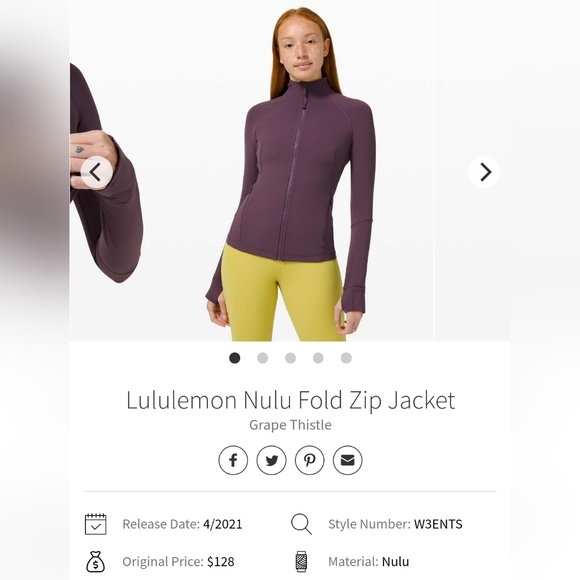This screenshot has height=580, width=580.
Task: Share the jacket on Facebook
Action: coord(233,460)
